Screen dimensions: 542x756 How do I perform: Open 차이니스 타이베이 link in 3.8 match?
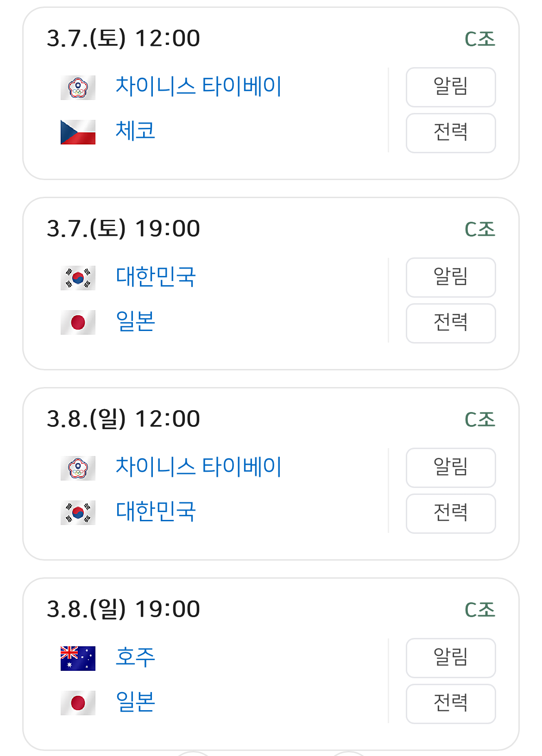point(198,467)
